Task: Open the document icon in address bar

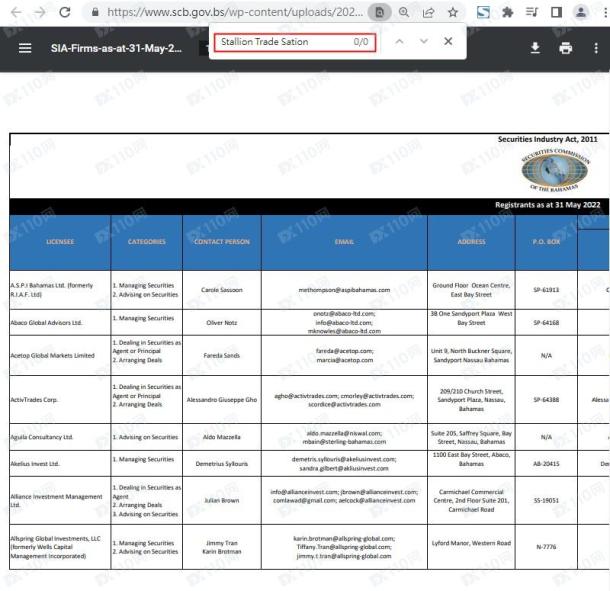Action: point(379,12)
